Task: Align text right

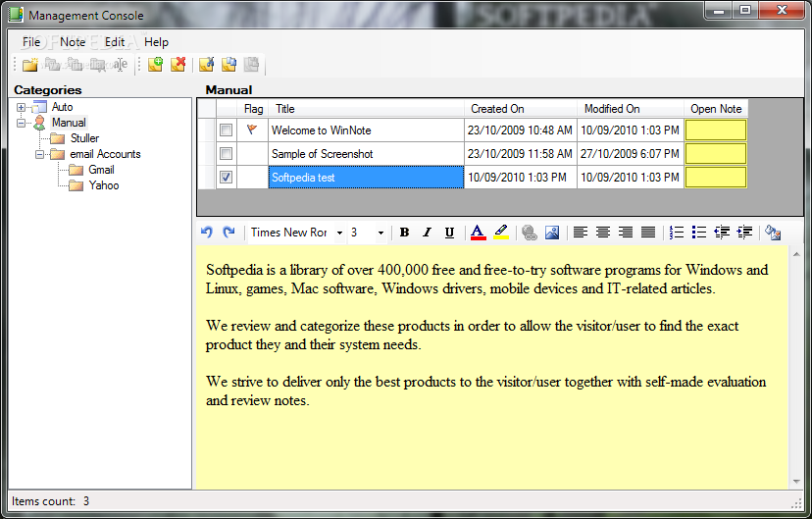Action: pyautogui.click(x=626, y=233)
